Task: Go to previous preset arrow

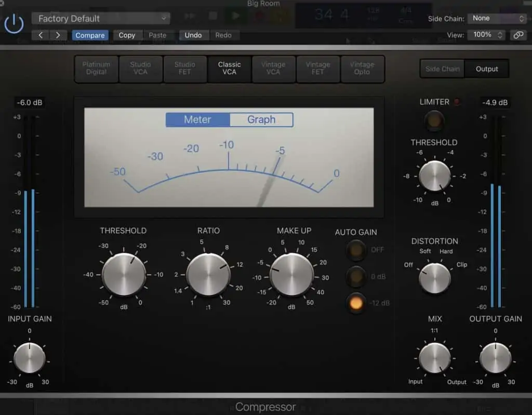Action: [41, 35]
